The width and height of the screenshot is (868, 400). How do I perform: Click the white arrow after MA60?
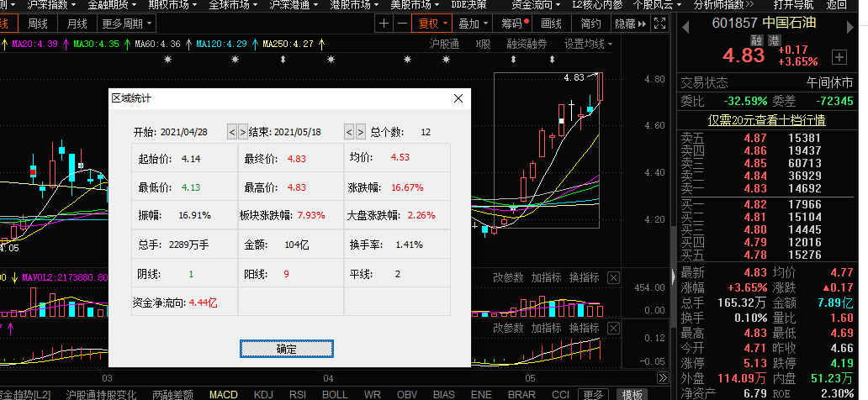(x=188, y=44)
